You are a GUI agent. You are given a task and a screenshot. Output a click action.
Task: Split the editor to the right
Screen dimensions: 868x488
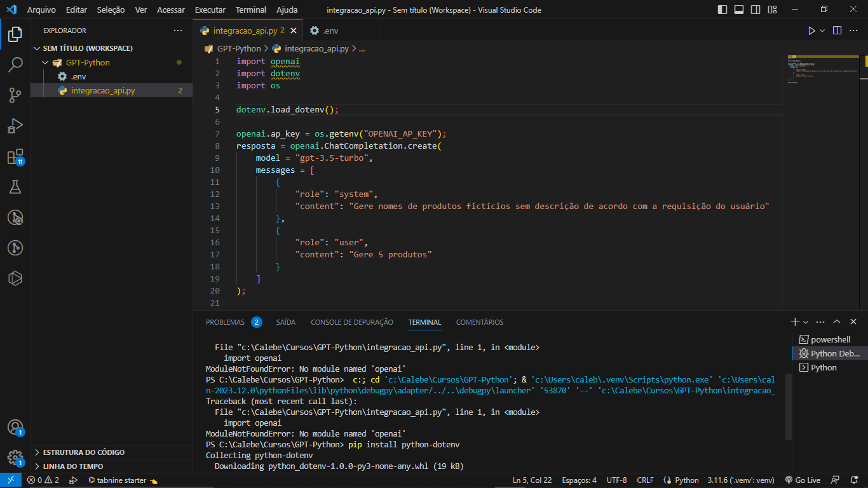[x=837, y=30]
